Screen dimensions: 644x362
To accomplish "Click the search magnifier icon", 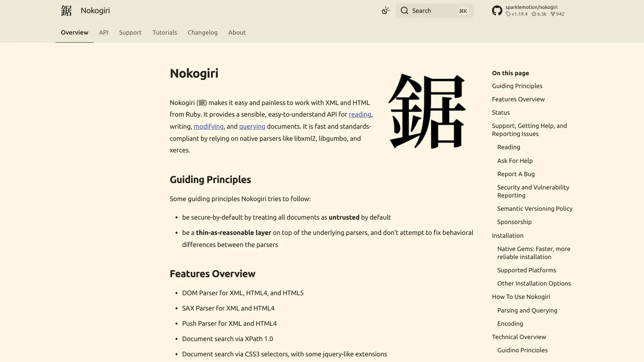I will [405, 10].
